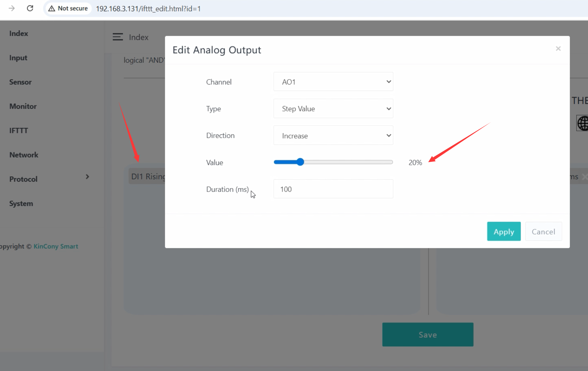The image size is (588, 371).
Task: Click the browser address bar URL
Action: (x=148, y=9)
